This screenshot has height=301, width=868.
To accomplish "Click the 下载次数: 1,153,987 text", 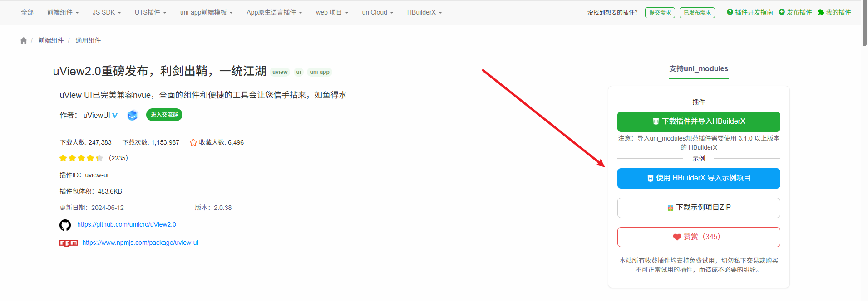I will (x=151, y=142).
